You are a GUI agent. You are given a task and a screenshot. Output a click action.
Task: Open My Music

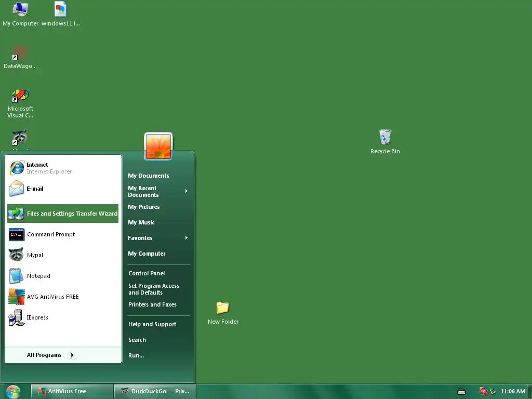point(141,222)
